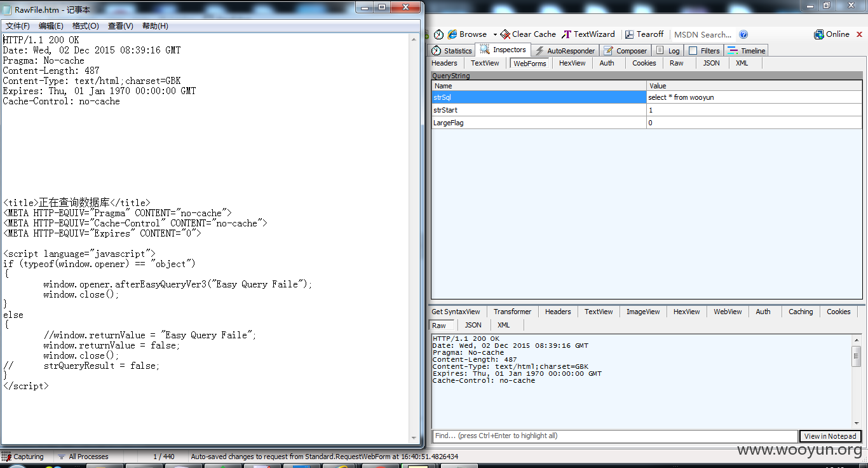Click Clear Cache in Fiddler toolbar

point(528,34)
